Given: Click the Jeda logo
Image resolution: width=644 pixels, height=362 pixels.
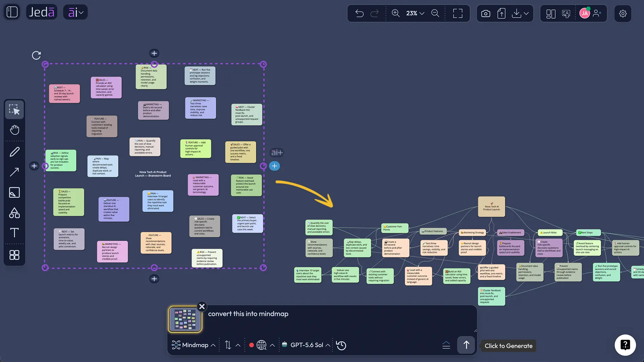Looking at the screenshot, I should pyautogui.click(x=42, y=12).
